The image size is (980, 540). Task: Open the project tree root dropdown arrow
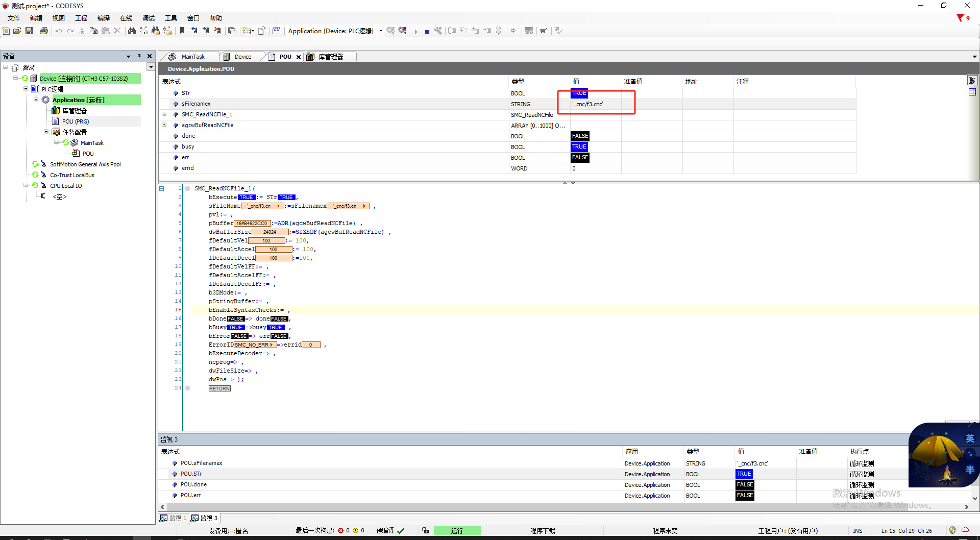point(151,67)
